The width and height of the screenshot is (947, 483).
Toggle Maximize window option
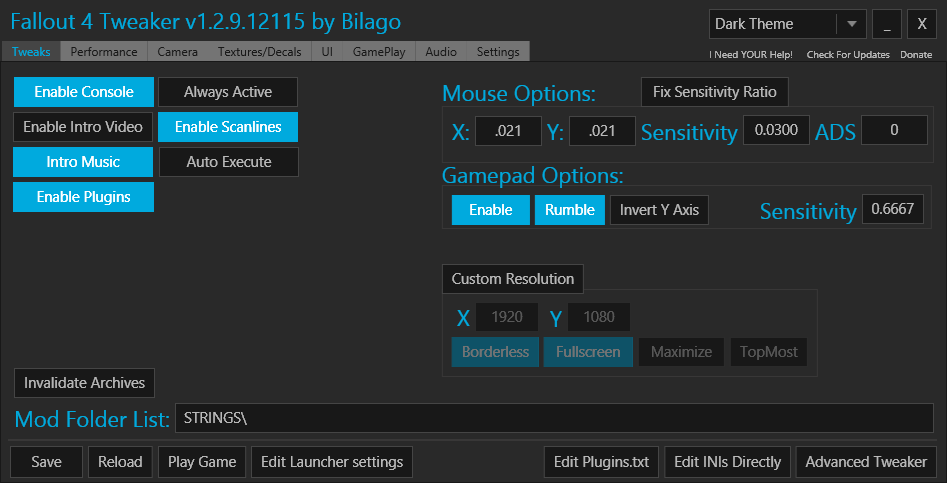pos(681,352)
